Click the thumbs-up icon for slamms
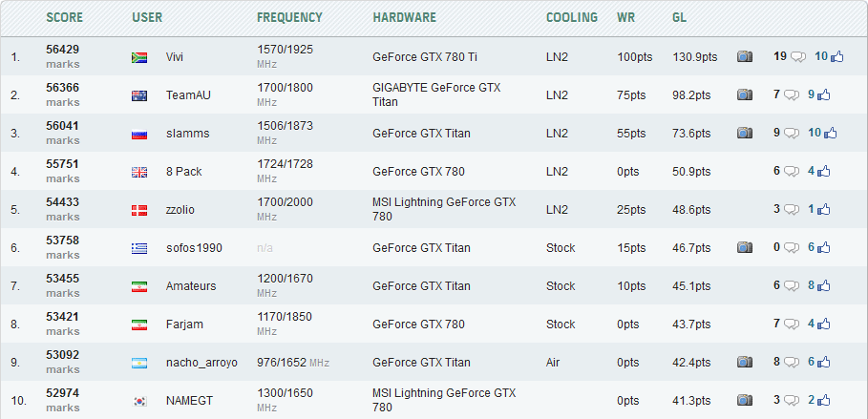 [x=830, y=133]
